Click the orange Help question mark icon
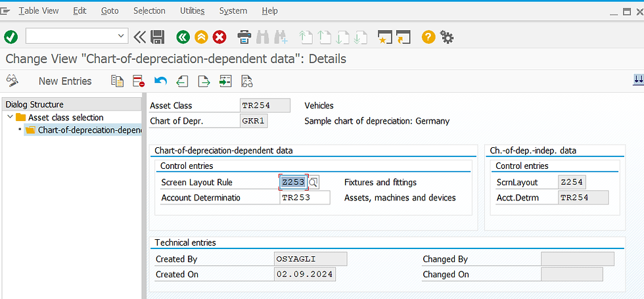644x299 pixels. [x=428, y=37]
